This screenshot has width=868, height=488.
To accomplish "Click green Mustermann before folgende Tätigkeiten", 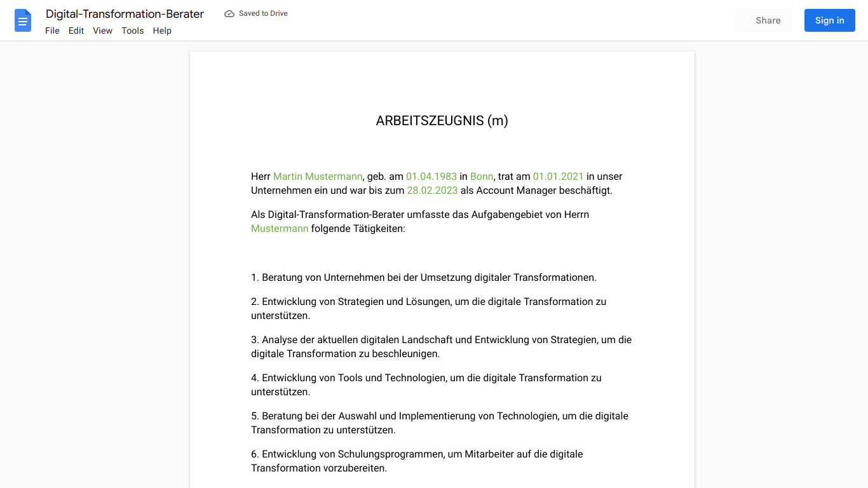I will (x=280, y=229).
